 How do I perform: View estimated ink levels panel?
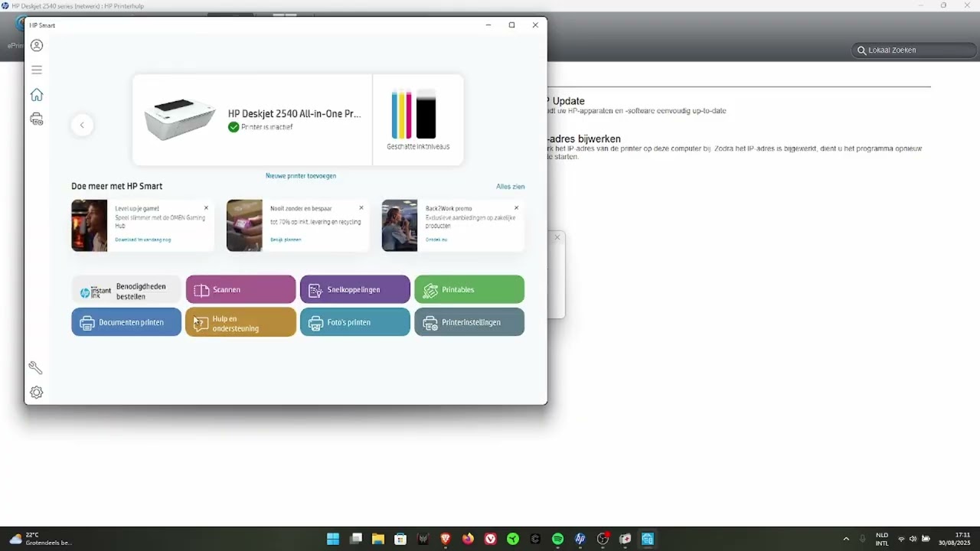(418, 119)
